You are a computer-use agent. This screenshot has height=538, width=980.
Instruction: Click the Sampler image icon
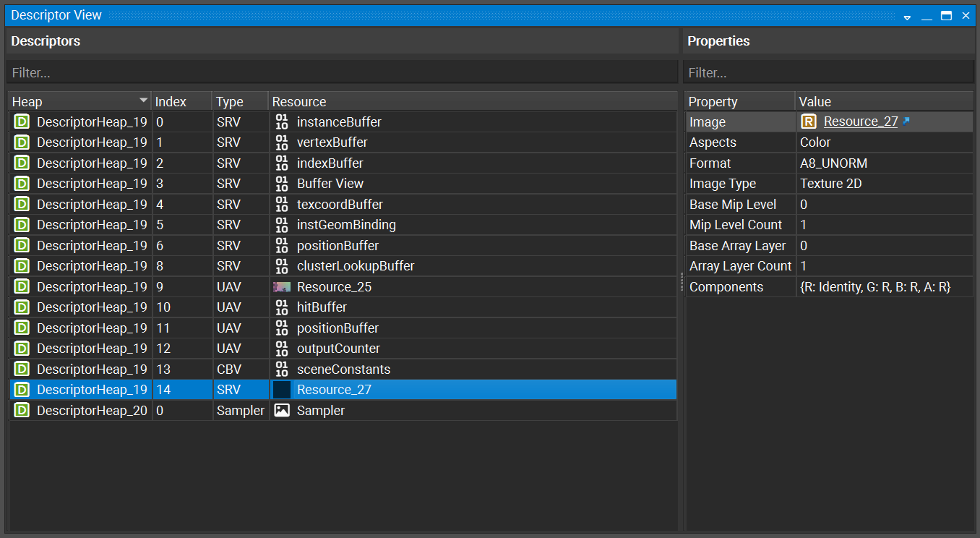coord(282,411)
